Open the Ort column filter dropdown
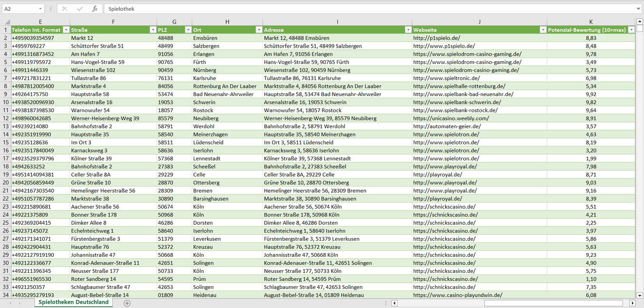 pos(258,30)
